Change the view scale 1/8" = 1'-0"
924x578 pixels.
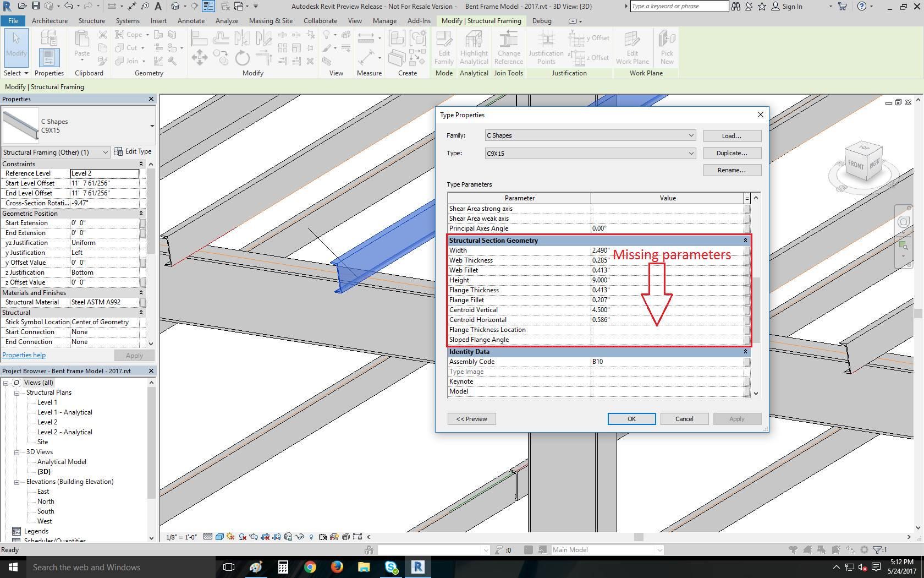[x=182, y=537]
